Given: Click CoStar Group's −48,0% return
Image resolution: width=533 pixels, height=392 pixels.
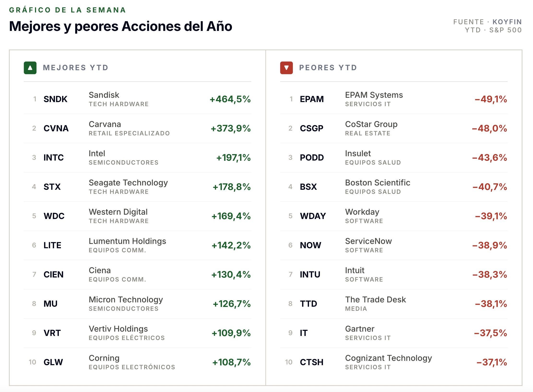Looking at the screenshot, I should pyautogui.click(x=489, y=128).
